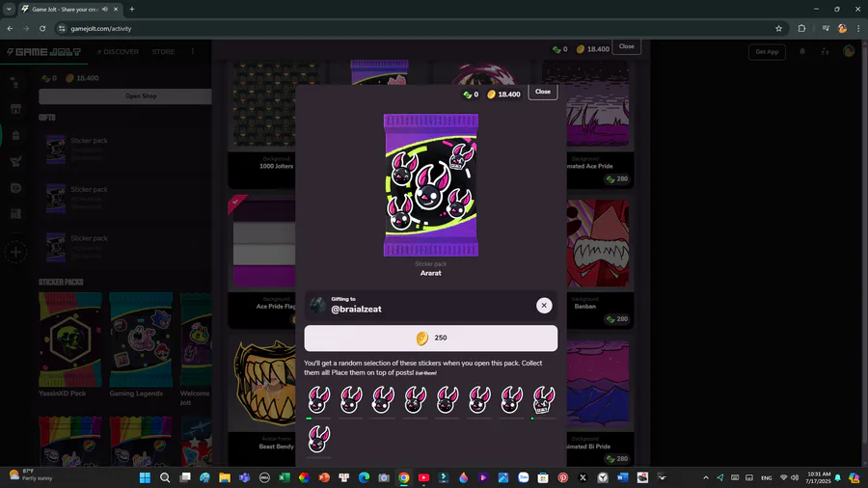Screen dimensions: 868x488
Task: Open the library sidebar icon
Action: [15, 214]
